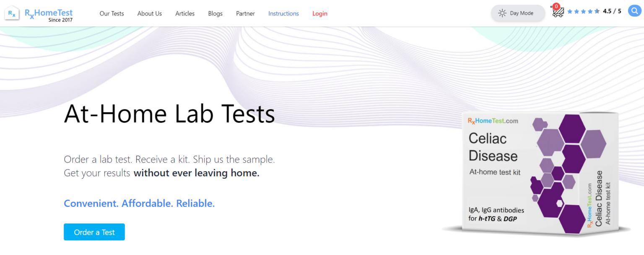Switch display theme using the mode switch
Screen dimensions: 644x255
518,13
